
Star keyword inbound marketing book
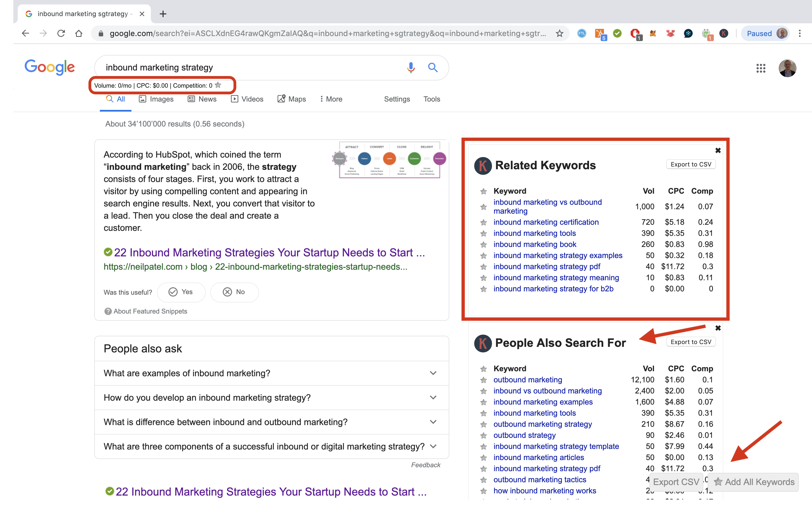(x=483, y=245)
